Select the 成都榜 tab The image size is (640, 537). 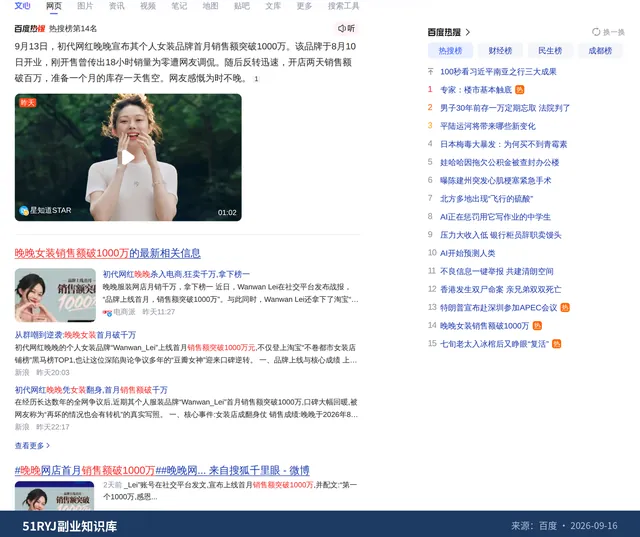click(600, 51)
